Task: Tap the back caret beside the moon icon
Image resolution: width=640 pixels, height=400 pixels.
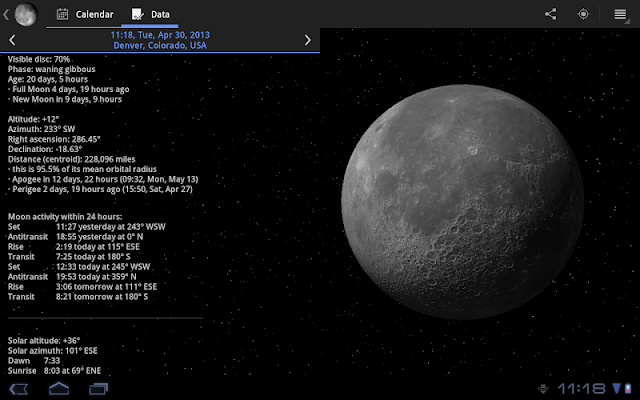Action: [6, 15]
